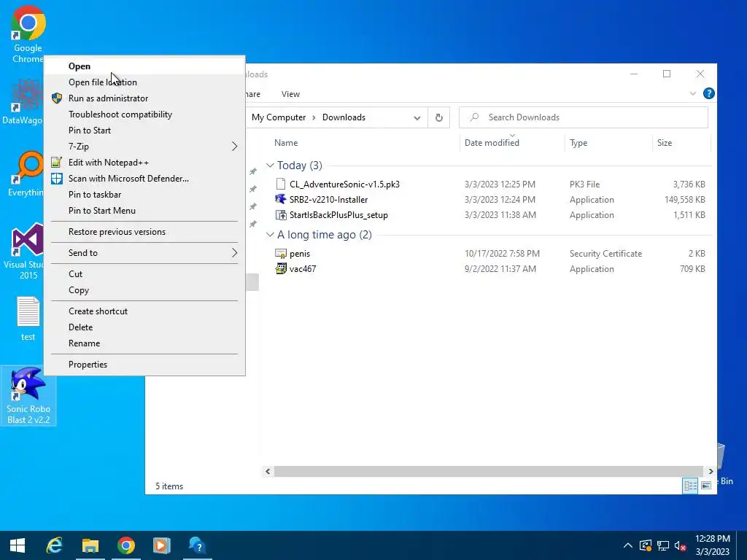Show hidden tray icons chevron

[x=628, y=545]
